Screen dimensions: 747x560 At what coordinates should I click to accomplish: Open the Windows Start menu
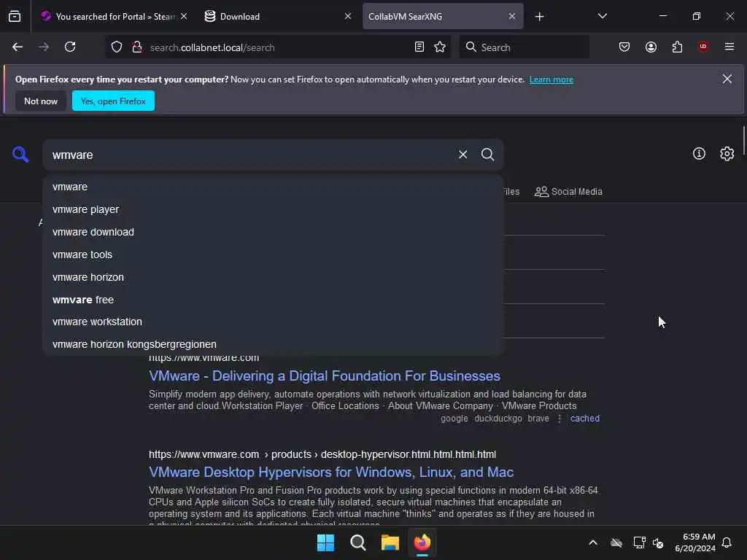point(326,542)
